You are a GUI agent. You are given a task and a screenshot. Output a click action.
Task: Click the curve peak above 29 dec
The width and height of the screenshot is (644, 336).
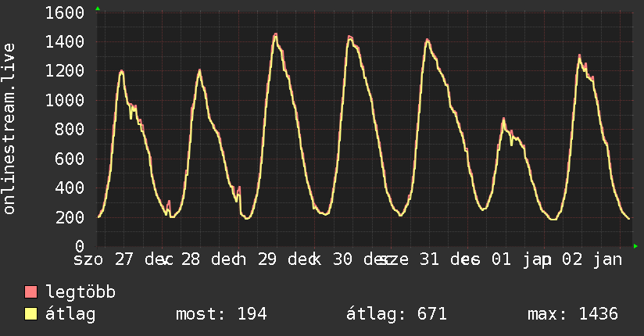276,34
